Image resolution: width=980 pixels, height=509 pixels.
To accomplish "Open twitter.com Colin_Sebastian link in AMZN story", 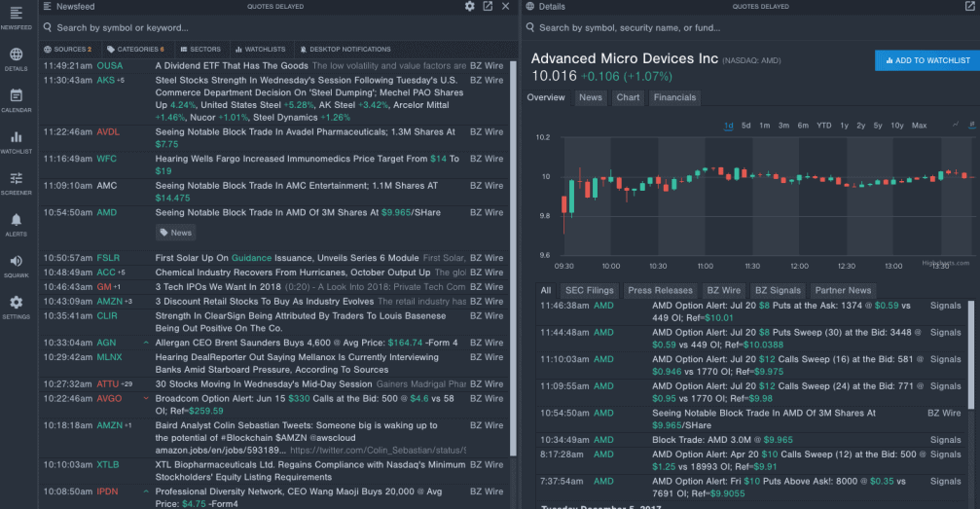I will (x=379, y=451).
